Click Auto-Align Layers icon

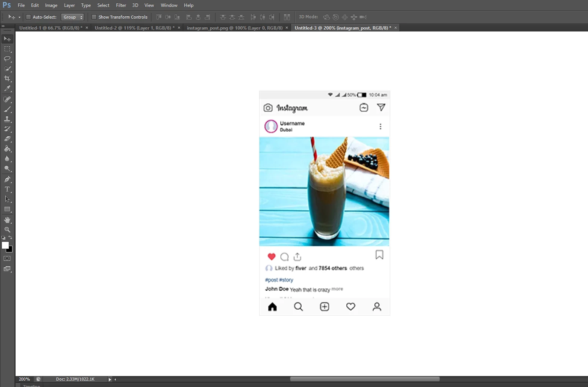(x=287, y=17)
